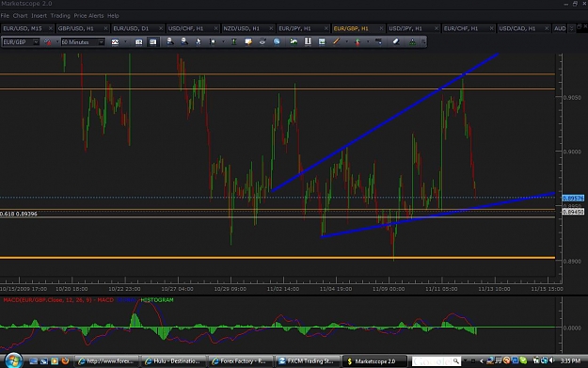Viewport: 588px width, 368px height.
Task: Switch to the EUR/USD, M15 tab
Action: (27, 28)
